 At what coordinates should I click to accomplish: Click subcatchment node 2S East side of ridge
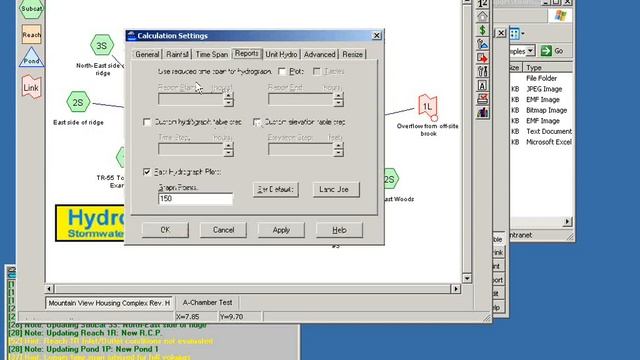click(78, 102)
